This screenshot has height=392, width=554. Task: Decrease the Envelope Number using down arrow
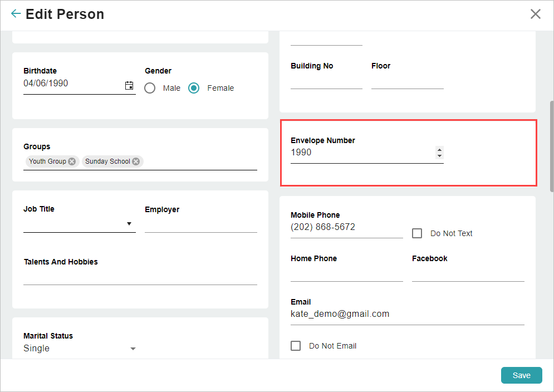tap(439, 156)
